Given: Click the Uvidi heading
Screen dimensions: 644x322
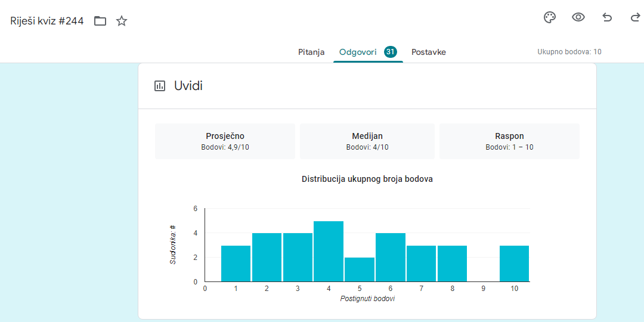Looking at the screenshot, I should coord(188,86).
